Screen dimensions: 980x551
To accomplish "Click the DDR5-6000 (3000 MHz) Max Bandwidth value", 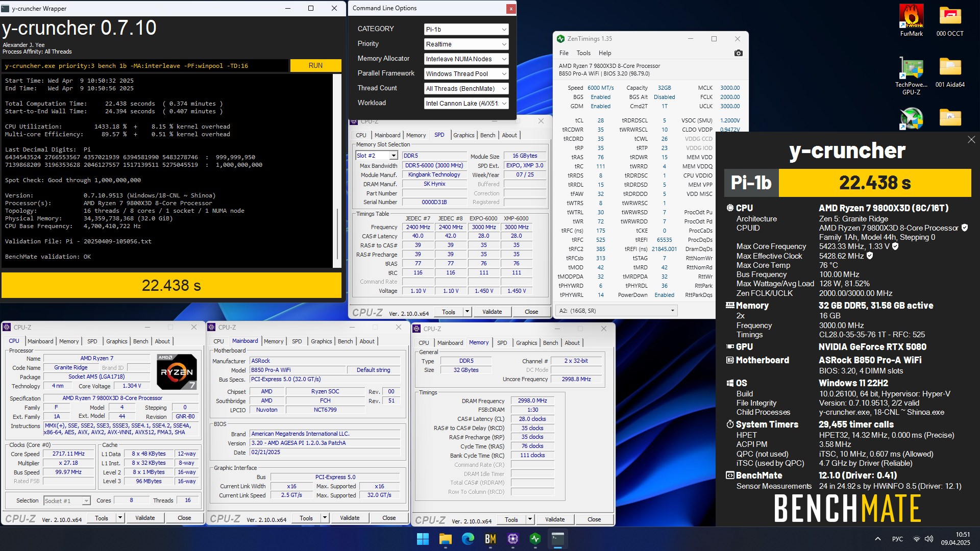I will (434, 165).
